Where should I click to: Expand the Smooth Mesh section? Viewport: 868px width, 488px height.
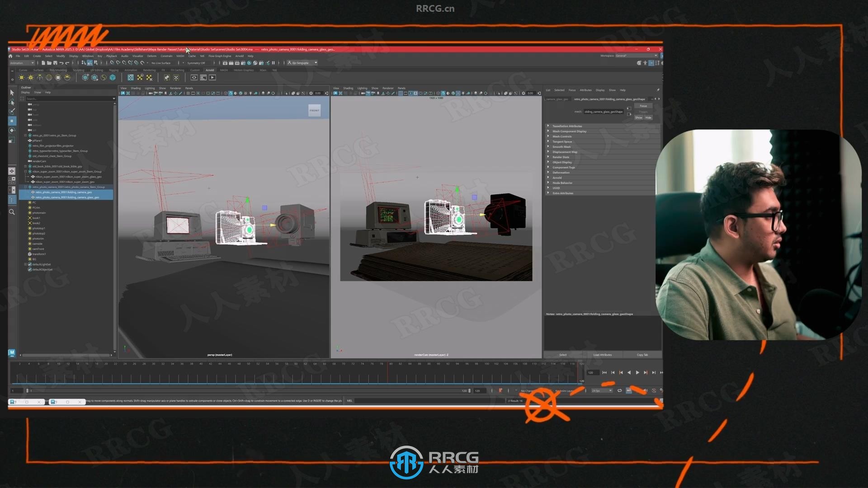(x=601, y=147)
